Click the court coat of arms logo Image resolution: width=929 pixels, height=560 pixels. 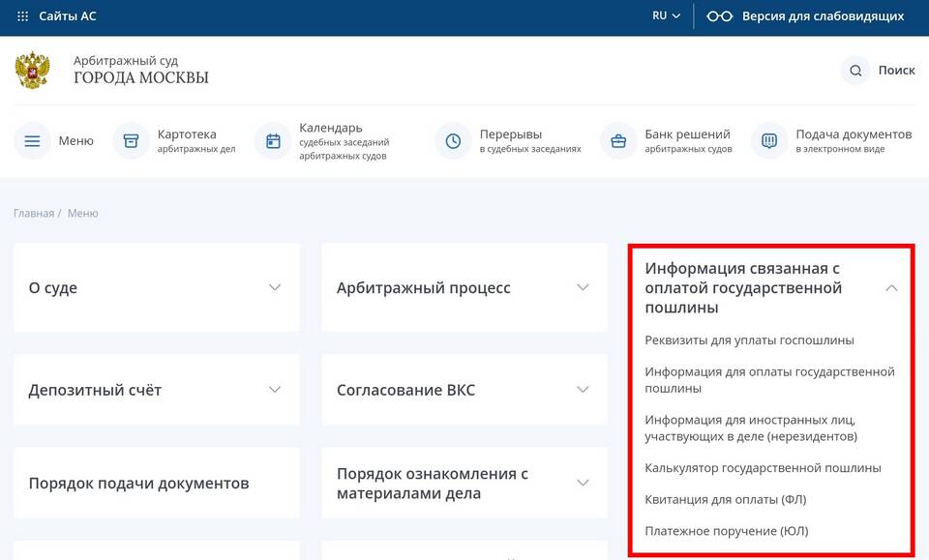point(33,71)
